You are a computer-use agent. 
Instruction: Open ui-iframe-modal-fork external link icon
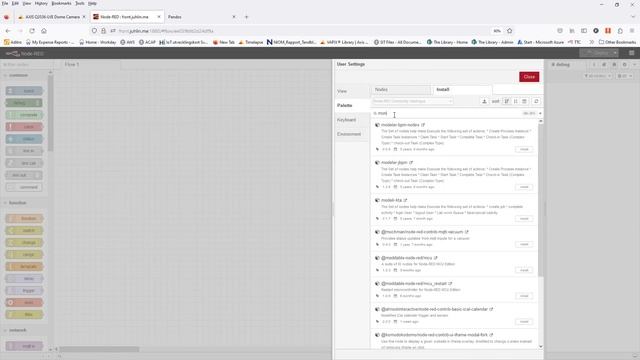491,335
